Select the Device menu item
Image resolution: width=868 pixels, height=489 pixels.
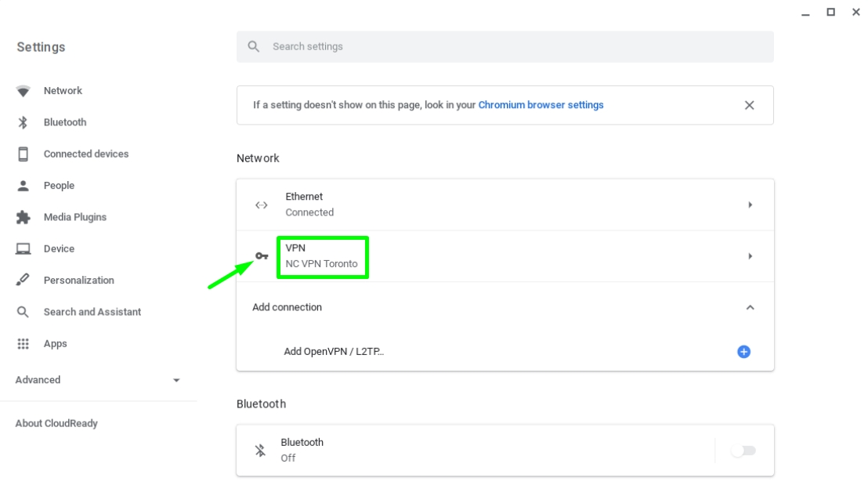click(x=59, y=248)
